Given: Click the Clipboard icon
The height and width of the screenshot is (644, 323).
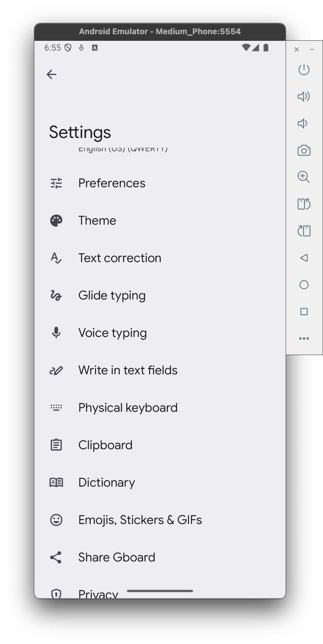Looking at the screenshot, I should coord(56,445).
